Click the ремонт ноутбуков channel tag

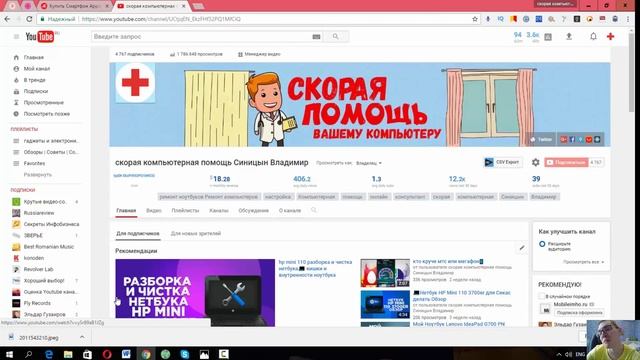click(209, 197)
